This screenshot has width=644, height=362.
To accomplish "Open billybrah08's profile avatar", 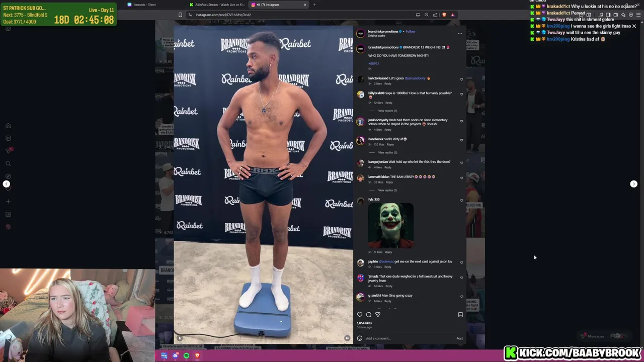I will 360,95.
